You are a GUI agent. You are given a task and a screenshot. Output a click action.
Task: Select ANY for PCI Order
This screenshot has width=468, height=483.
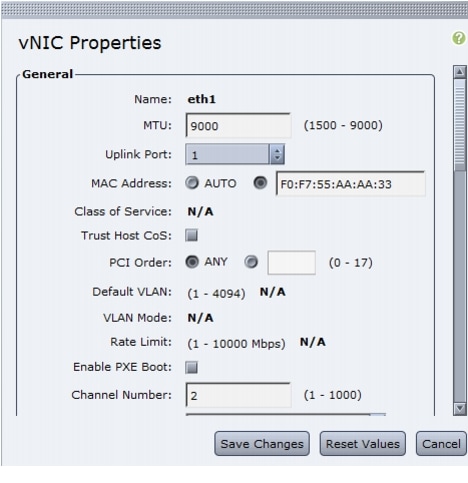(192, 262)
